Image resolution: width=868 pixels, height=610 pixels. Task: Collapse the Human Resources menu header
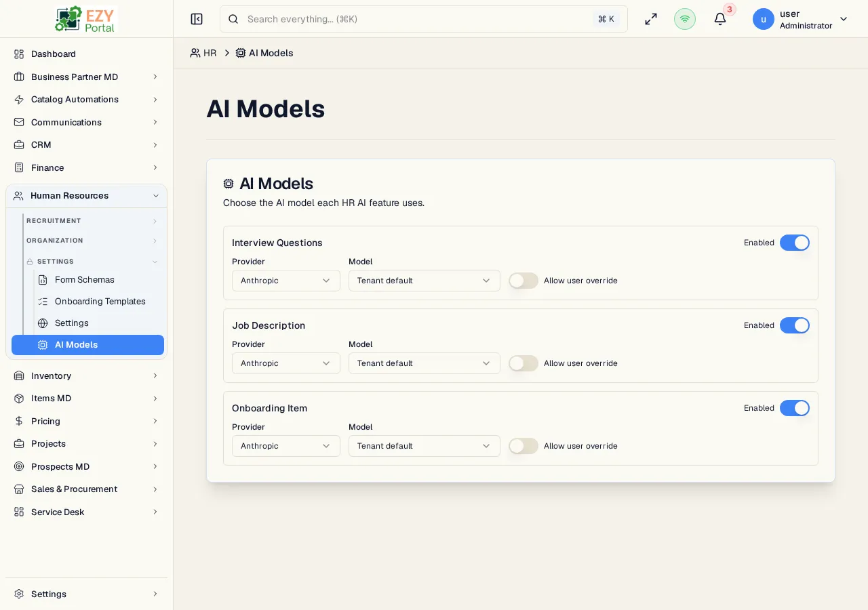(87, 196)
